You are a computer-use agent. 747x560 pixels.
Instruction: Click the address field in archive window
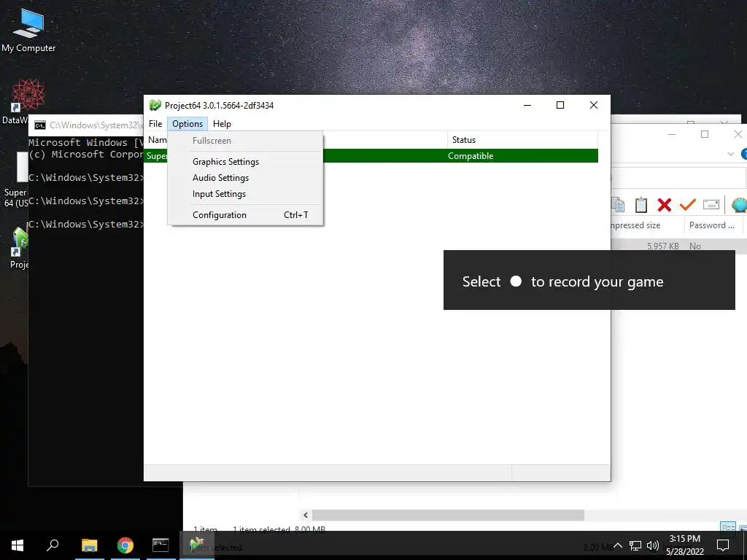coord(678,178)
